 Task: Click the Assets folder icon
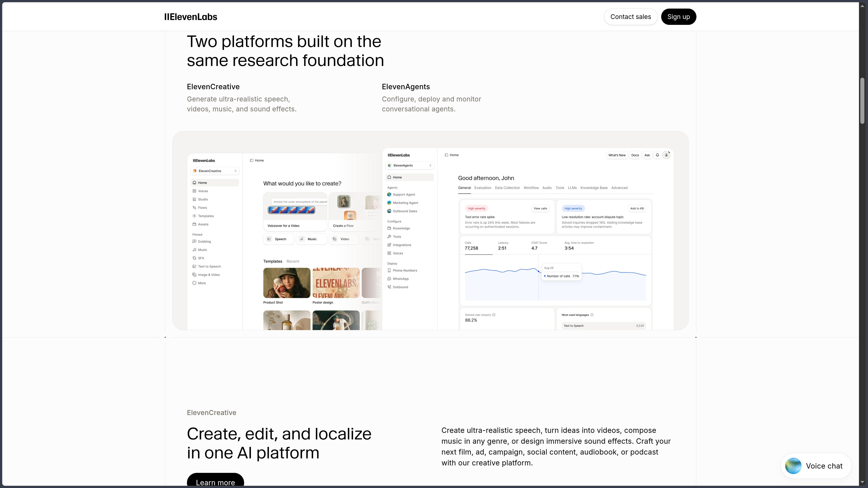point(194,224)
